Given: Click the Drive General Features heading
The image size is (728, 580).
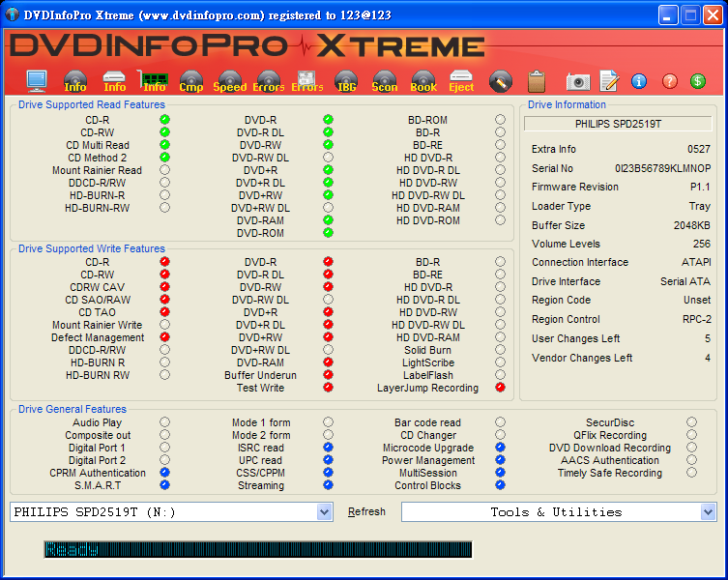Looking at the screenshot, I should tap(72, 409).
